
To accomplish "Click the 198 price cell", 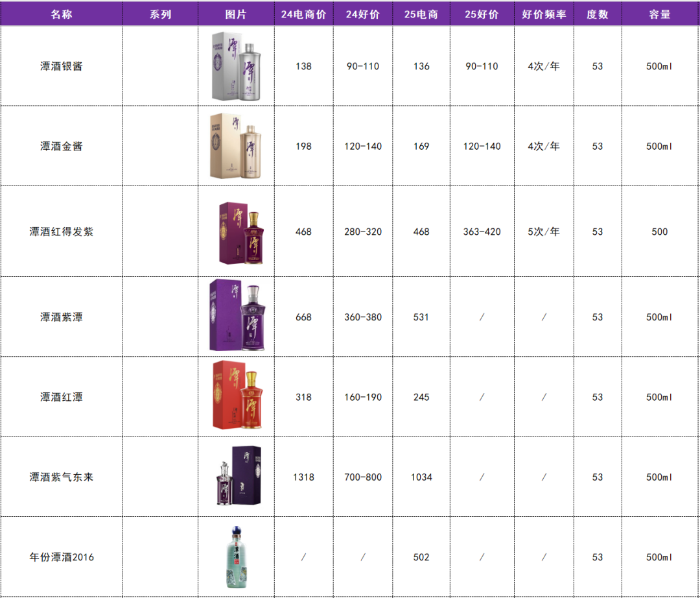I will click(303, 146).
